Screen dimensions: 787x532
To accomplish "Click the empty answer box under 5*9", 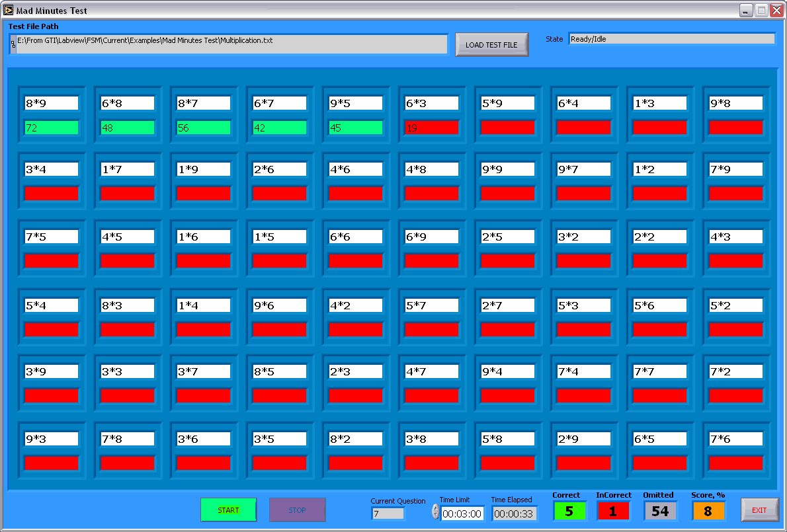I will tap(507, 128).
